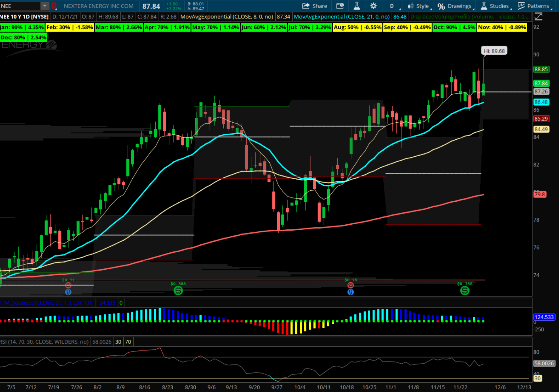Open the Studies menu

[496, 6]
